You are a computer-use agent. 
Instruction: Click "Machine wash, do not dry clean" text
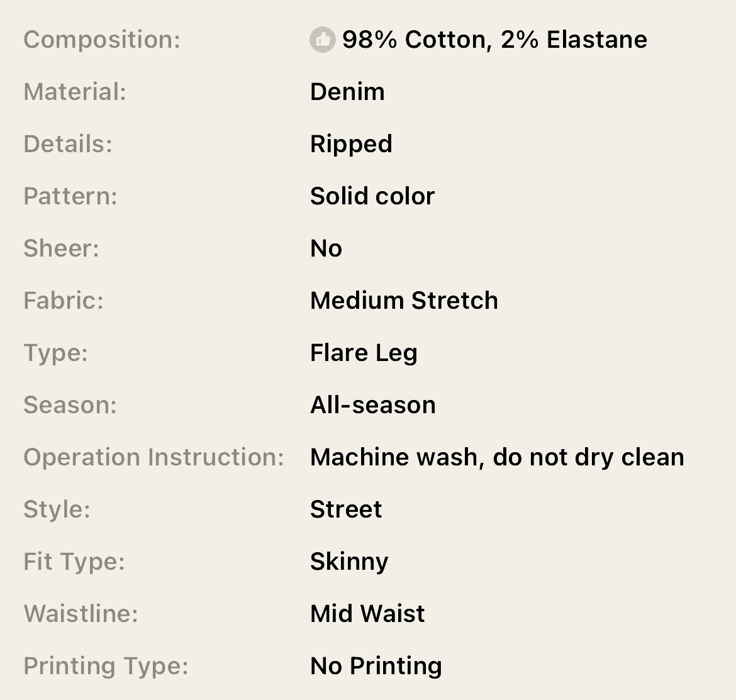click(497, 457)
